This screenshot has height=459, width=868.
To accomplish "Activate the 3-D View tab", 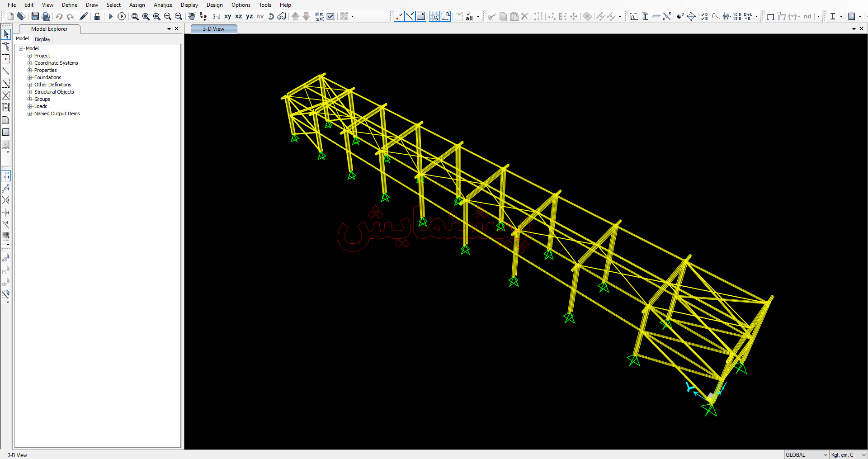I will click(213, 29).
